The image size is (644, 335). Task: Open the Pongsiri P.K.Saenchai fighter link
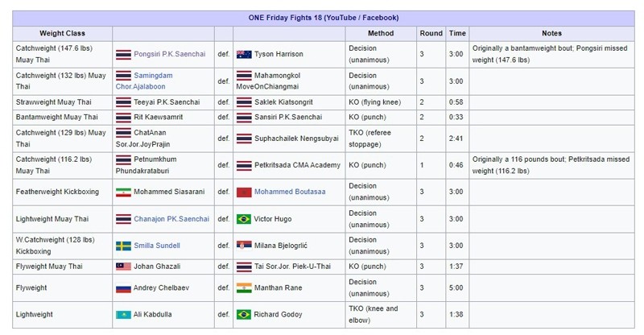169,54
